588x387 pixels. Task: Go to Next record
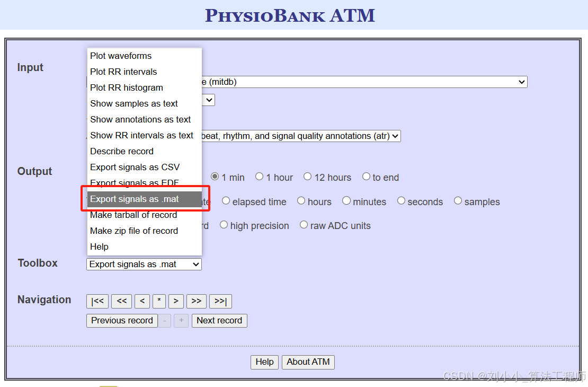click(x=219, y=321)
